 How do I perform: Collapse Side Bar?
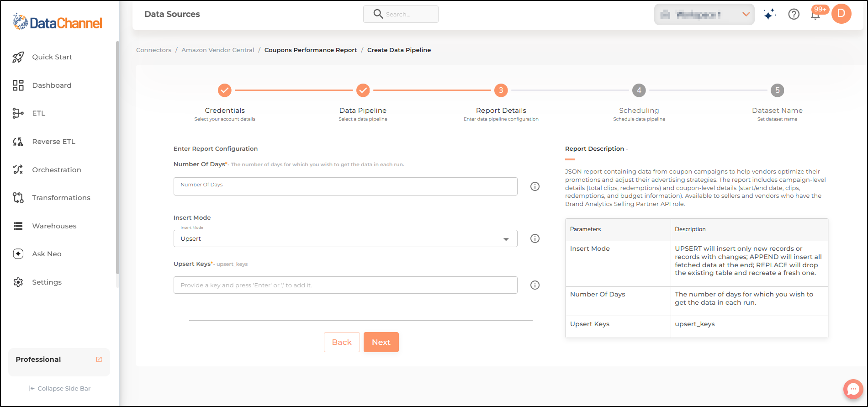59,388
